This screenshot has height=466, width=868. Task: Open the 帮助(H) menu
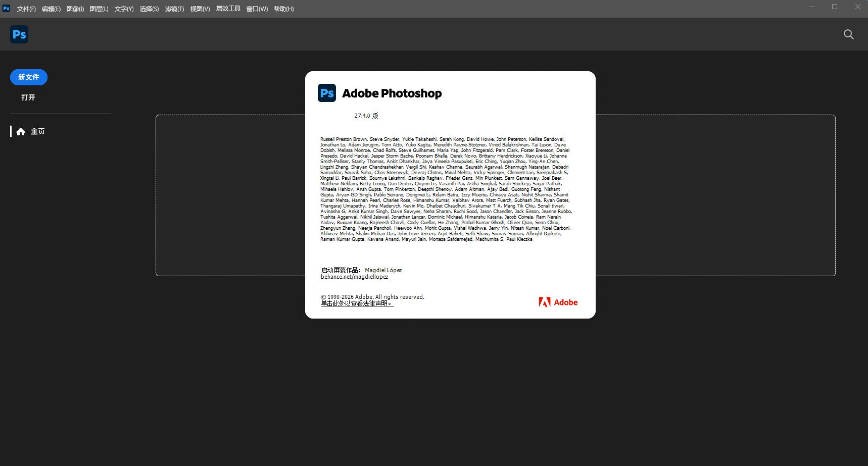[283, 9]
